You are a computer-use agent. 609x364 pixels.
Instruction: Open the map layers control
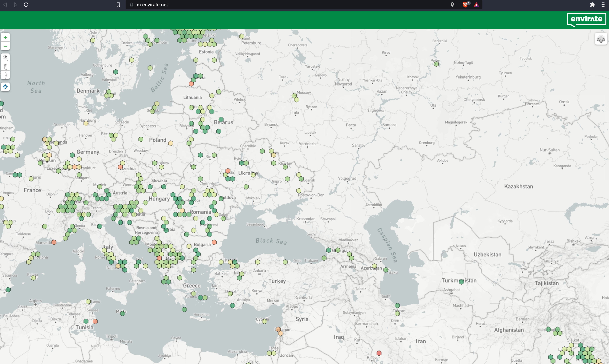[x=601, y=39]
